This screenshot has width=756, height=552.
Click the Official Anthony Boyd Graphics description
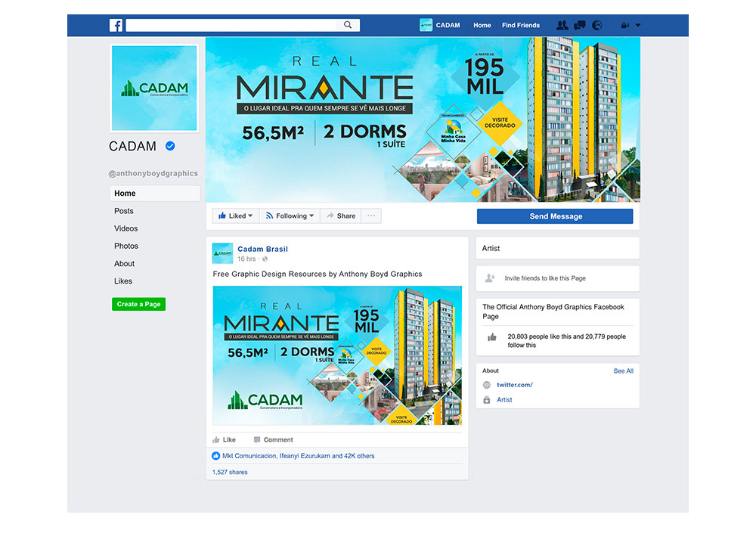click(553, 312)
